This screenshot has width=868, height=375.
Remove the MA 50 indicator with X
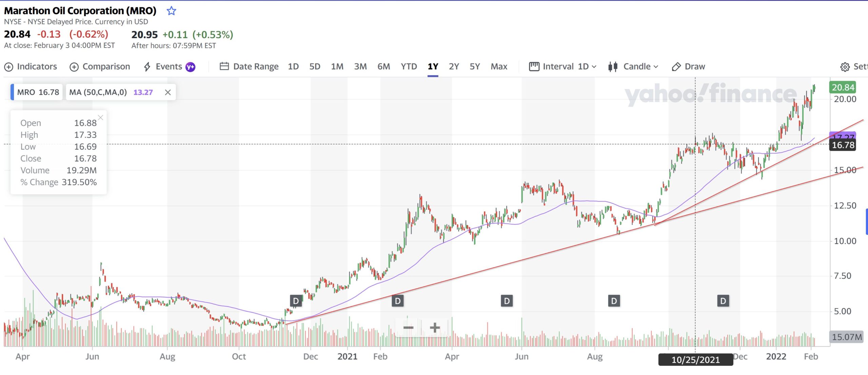(x=167, y=92)
